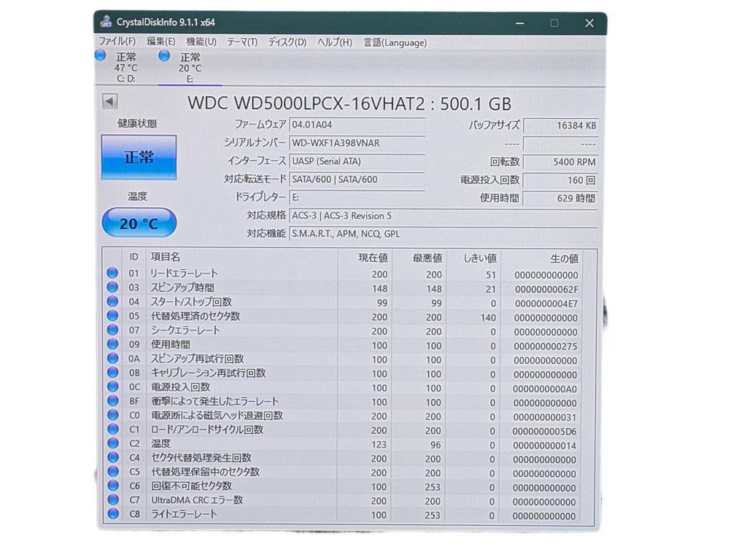This screenshot has width=747, height=560.
Task: Click the status circle for ロード/アンロードサイクル回数
Action: (x=112, y=429)
